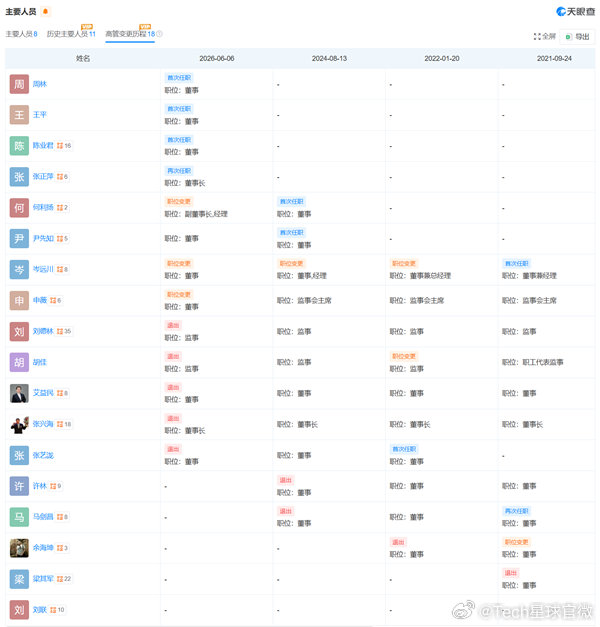Click 职位: 职工代表监事 cell in 胡 row
Screen dimensions: 600x627
tap(532, 362)
